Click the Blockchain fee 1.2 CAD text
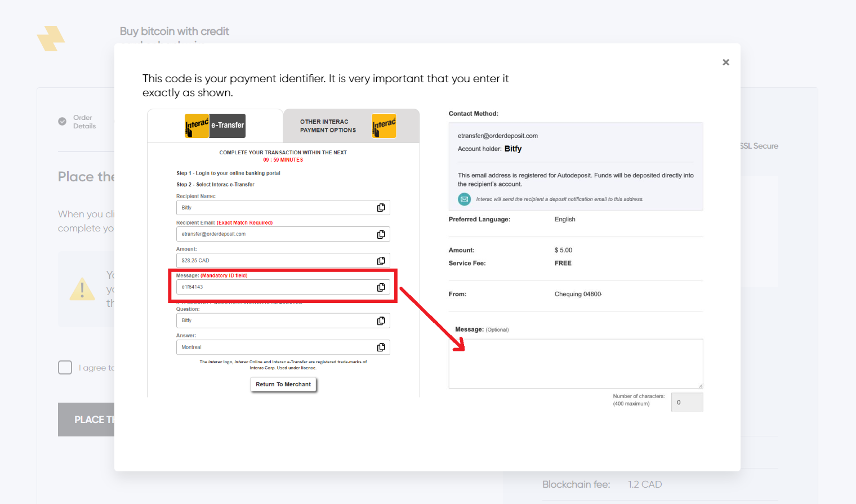The image size is (856, 504). point(602,484)
